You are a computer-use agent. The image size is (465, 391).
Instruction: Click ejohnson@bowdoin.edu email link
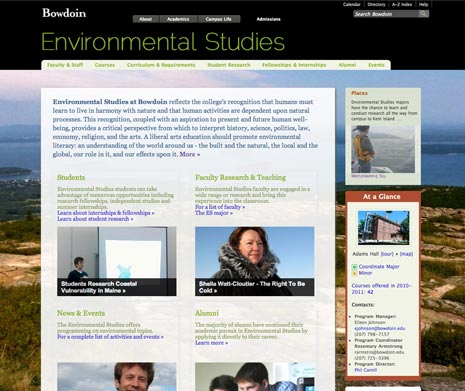point(380,328)
